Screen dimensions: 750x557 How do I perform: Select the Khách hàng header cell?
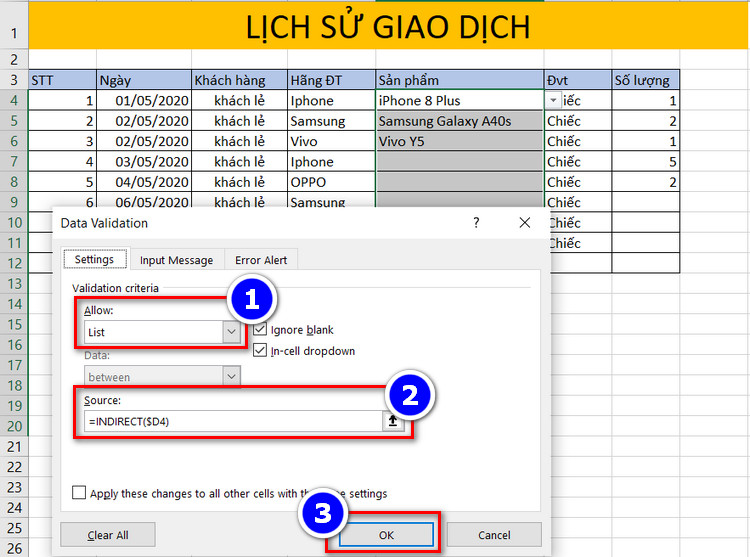239,80
